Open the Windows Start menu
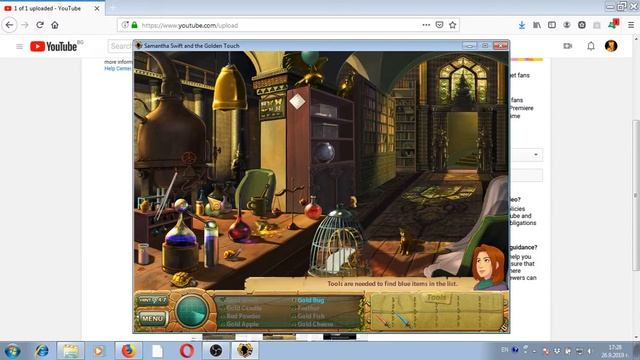The image size is (640, 360). pyautogui.click(x=13, y=351)
